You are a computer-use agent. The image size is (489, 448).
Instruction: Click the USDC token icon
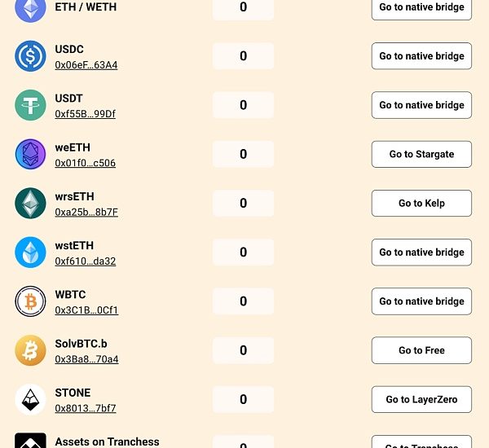(x=31, y=56)
